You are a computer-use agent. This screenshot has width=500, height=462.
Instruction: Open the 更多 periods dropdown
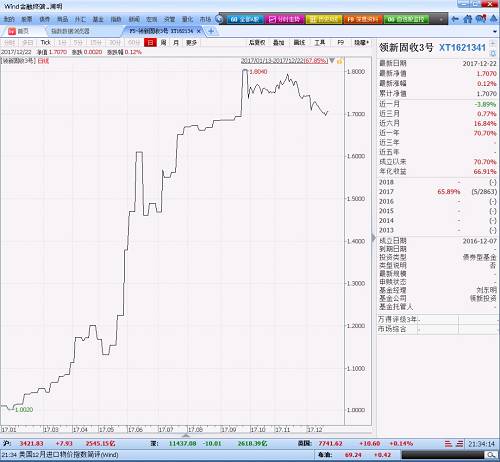192,43
